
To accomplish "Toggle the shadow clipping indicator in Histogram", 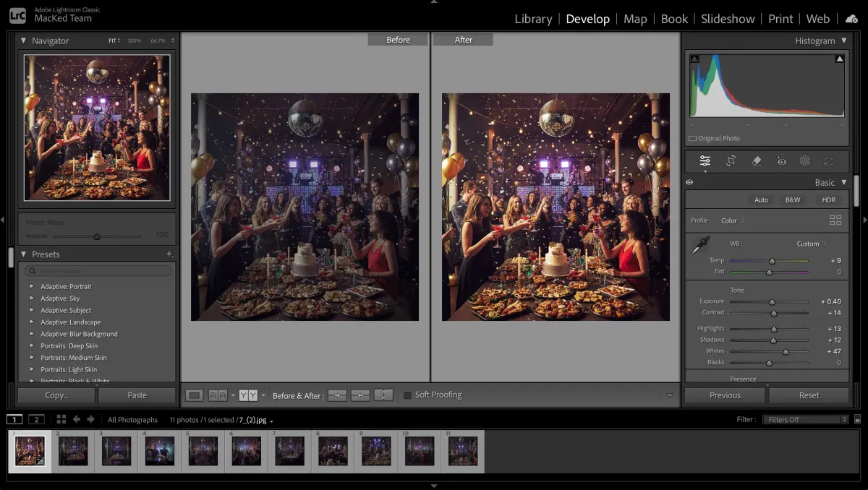I will (x=694, y=59).
